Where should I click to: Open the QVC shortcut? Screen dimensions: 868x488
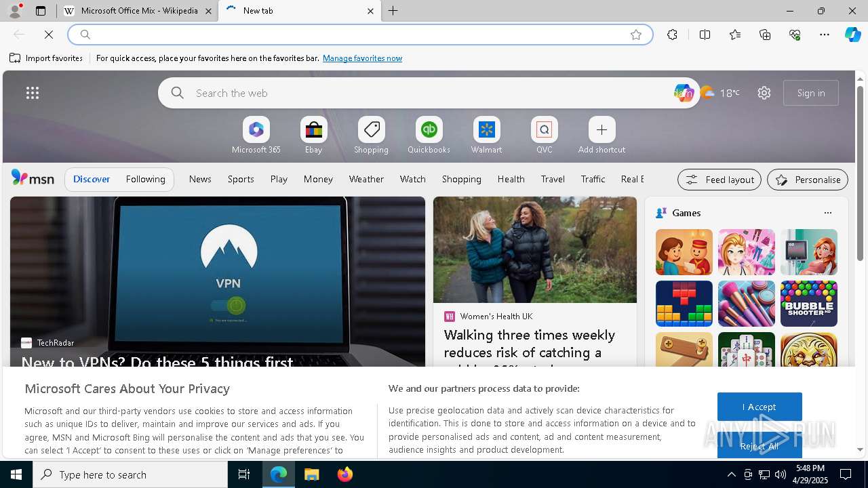pos(544,135)
